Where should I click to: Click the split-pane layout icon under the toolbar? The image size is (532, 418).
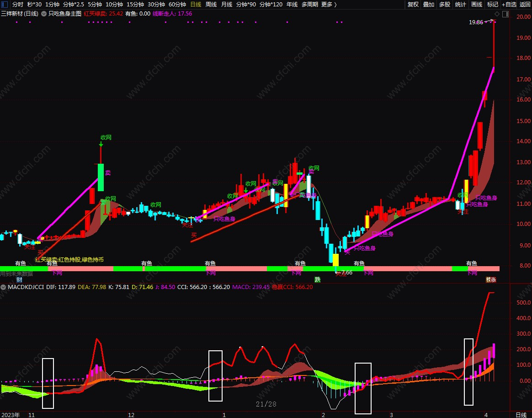(505, 14)
